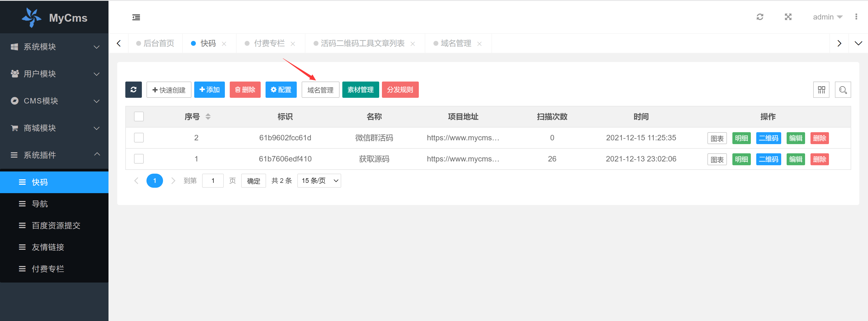Close the 域名管理 tab
This screenshot has width=868, height=321.
[x=480, y=44]
